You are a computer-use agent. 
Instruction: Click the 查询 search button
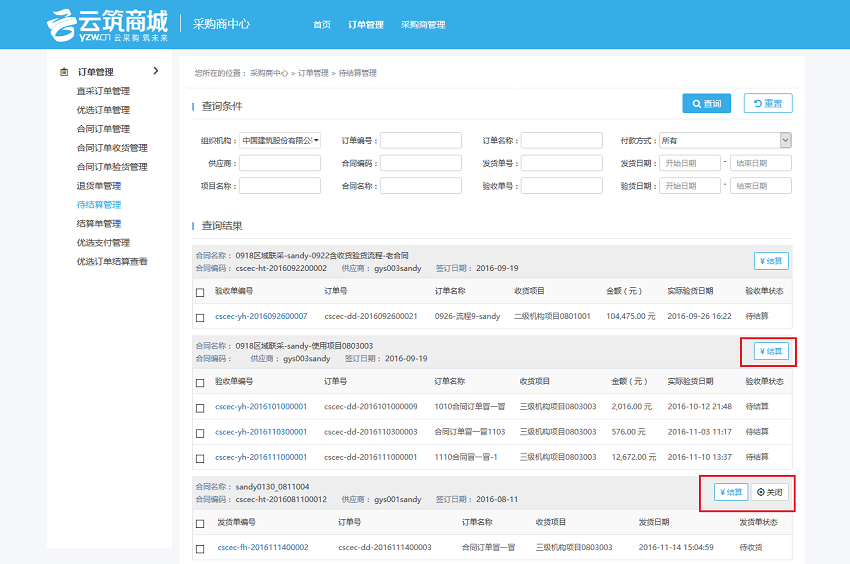[x=706, y=103]
